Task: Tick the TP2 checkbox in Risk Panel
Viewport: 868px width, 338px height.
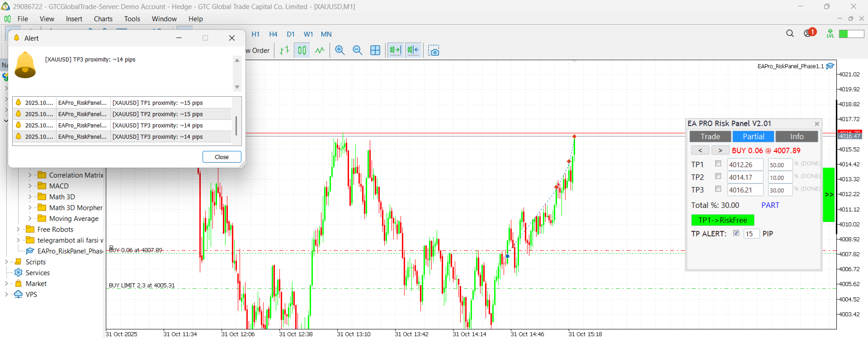Action: pos(718,176)
